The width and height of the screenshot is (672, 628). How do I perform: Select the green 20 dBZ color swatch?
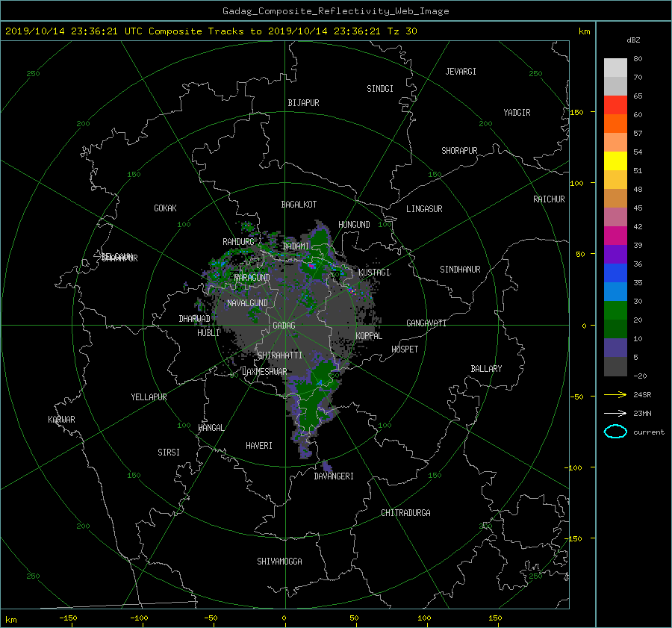615,310
